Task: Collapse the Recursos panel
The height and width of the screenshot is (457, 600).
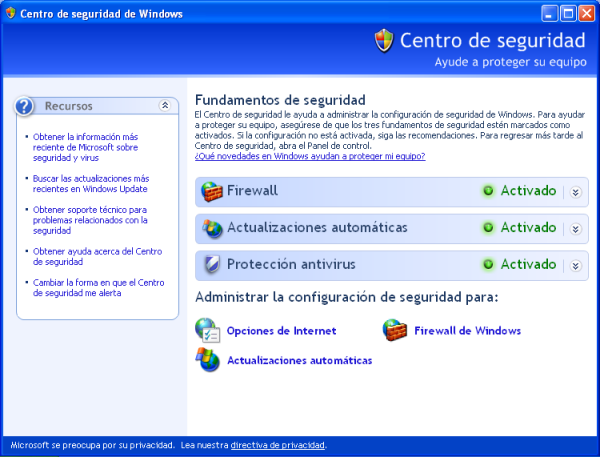Action: tap(165, 105)
